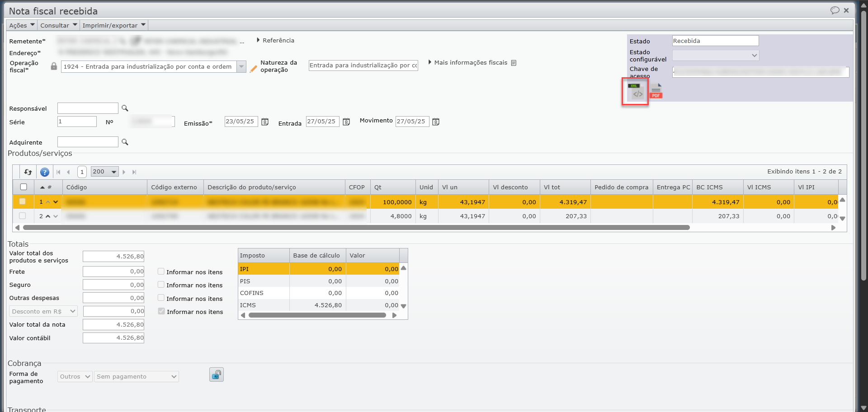The width and height of the screenshot is (868, 412).
Task: Select the PIS row in tax table
Action: (x=319, y=281)
